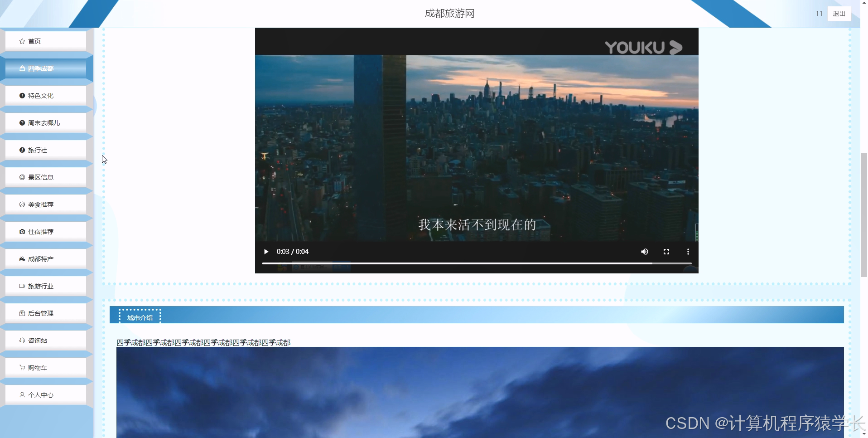868x438 pixels.
Task: Click the cart icon beside 购物车
Action: [x=22, y=368]
